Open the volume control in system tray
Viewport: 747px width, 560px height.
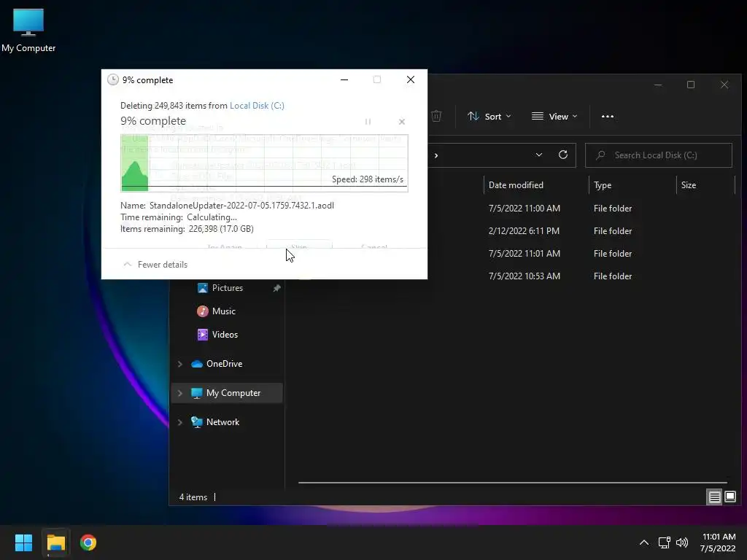tap(682, 542)
